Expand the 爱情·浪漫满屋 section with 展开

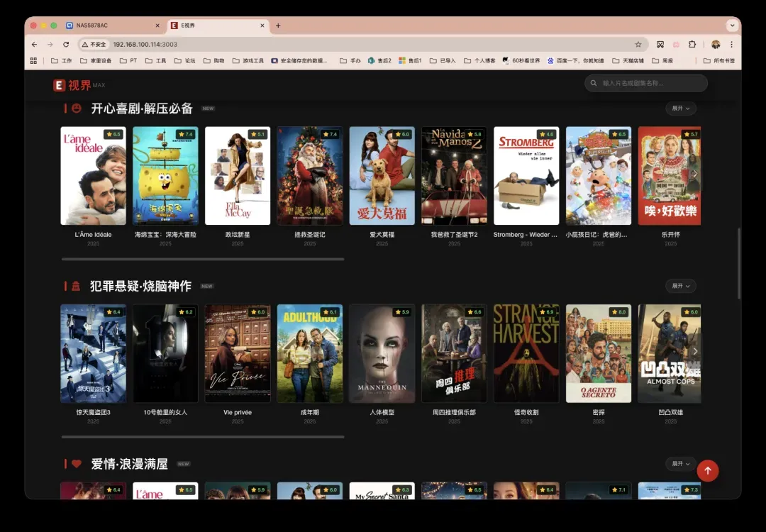point(680,464)
